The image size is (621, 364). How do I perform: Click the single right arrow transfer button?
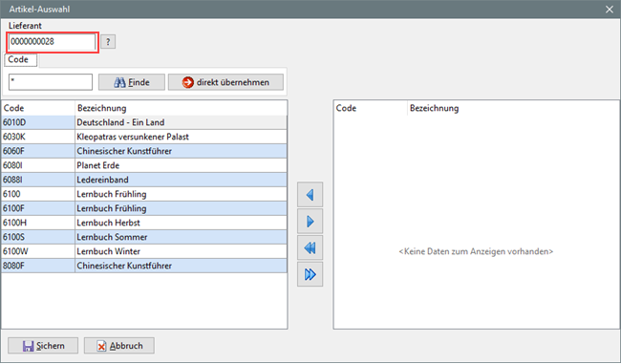click(x=310, y=221)
